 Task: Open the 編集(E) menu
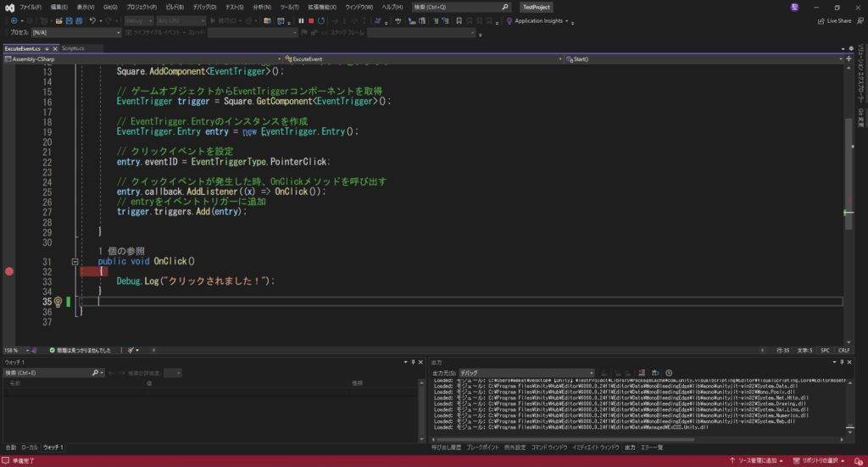58,7
